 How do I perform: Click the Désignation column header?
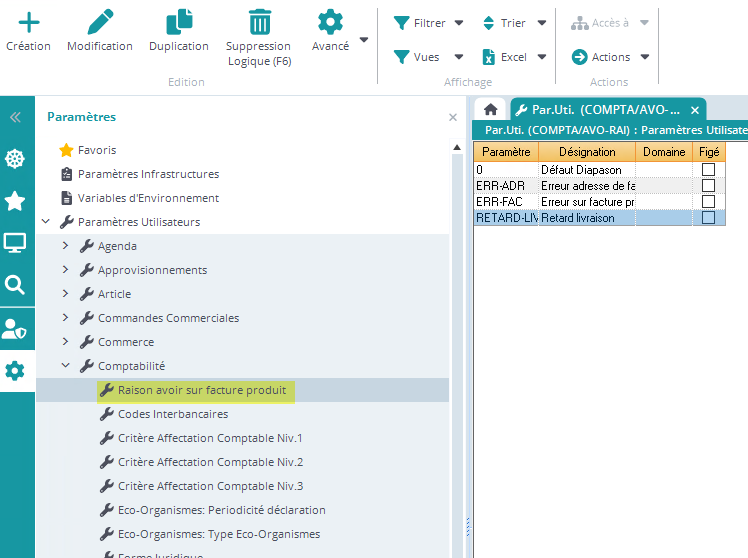[587, 152]
